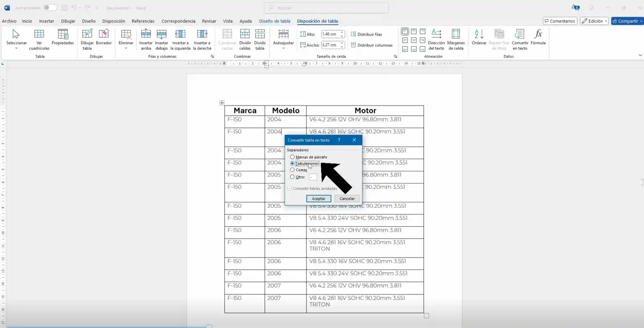Click Distribuir filas
The width and height of the screenshot is (644, 328).
click(366, 34)
